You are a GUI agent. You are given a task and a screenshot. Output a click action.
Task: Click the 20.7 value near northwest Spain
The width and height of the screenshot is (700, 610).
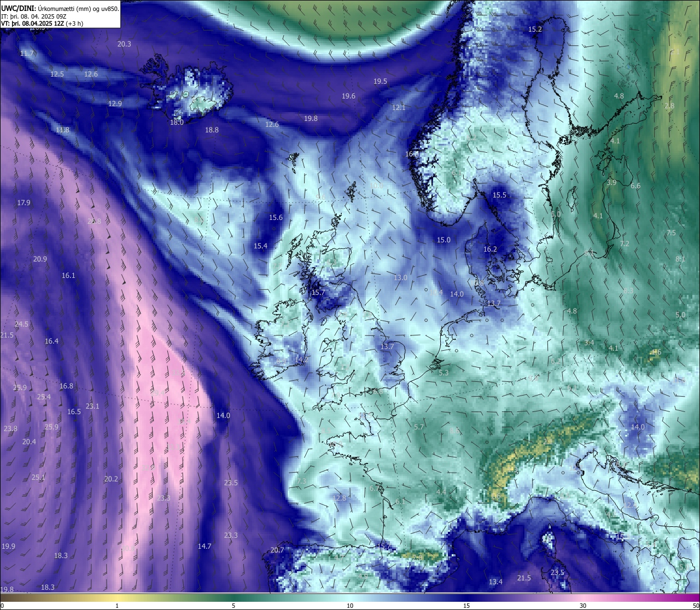click(277, 550)
